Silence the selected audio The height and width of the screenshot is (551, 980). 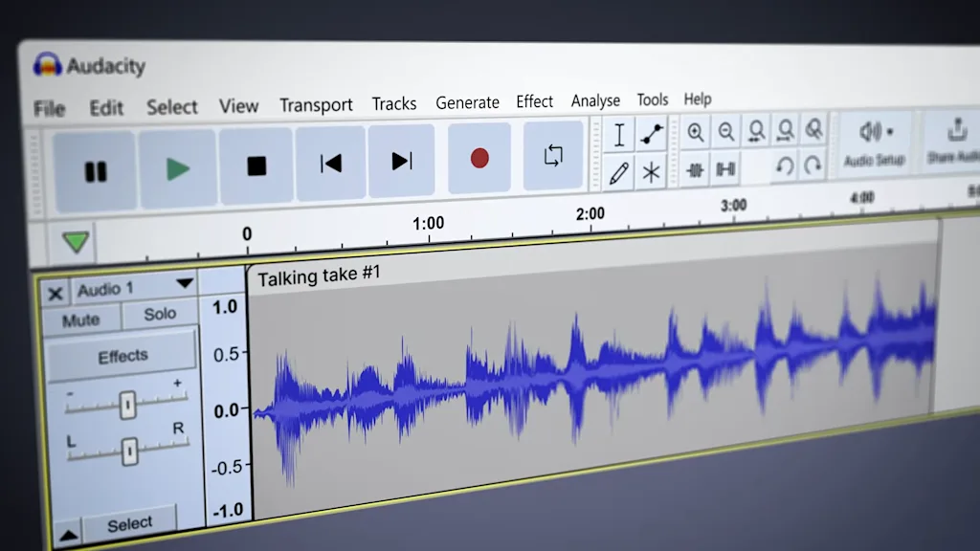click(724, 168)
